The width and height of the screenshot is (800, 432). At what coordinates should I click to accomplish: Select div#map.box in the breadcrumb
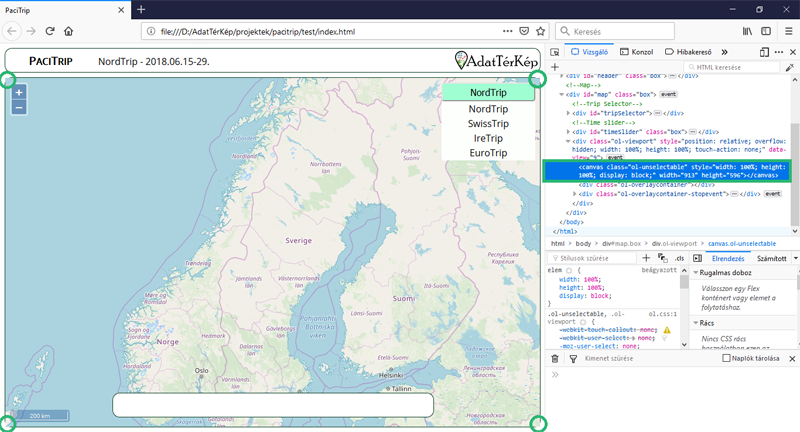click(621, 244)
